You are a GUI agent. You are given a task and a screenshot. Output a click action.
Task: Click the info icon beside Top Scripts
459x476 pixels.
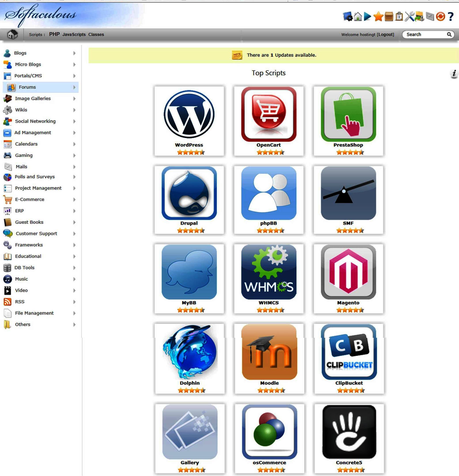(x=454, y=74)
